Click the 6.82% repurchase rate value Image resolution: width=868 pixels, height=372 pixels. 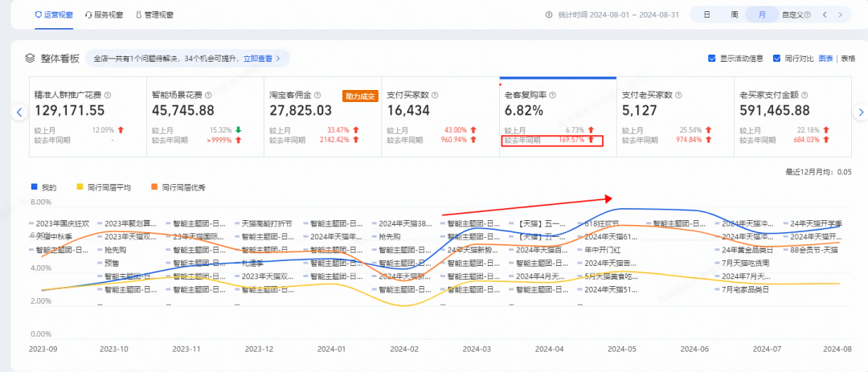(x=524, y=111)
